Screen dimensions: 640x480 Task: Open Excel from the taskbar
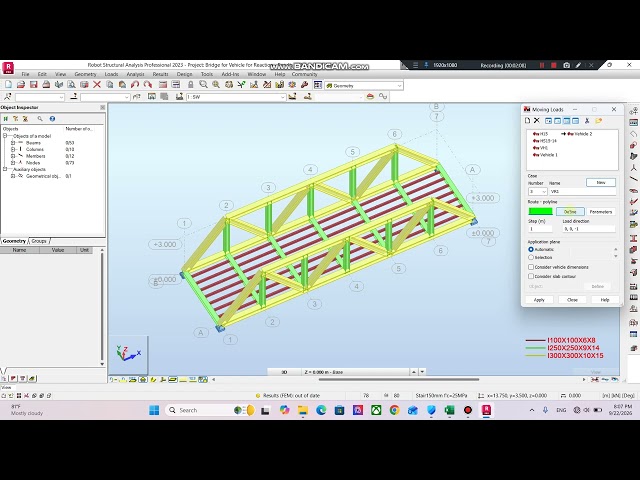coord(449,410)
